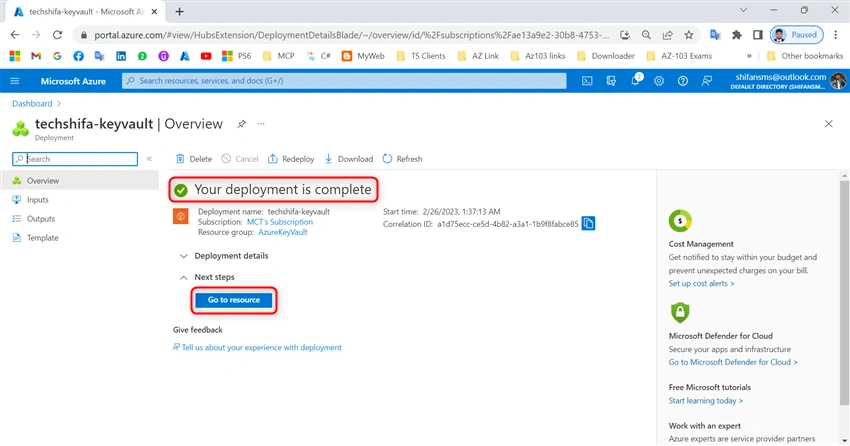
Task: Open the Help question mark icon
Action: coord(682,81)
